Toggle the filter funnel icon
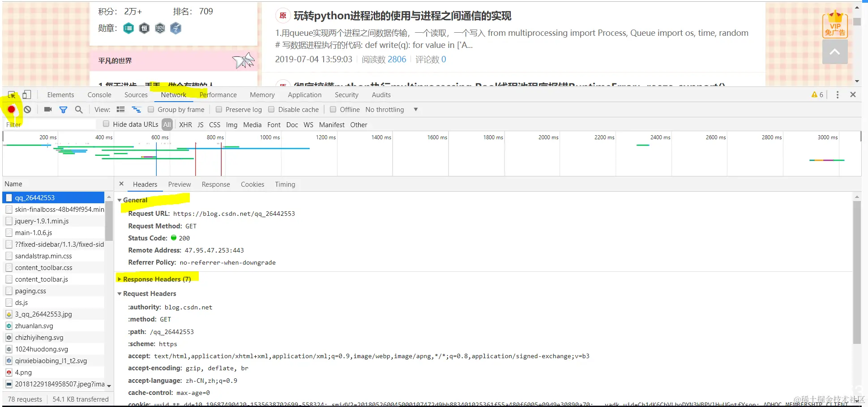 click(x=64, y=110)
